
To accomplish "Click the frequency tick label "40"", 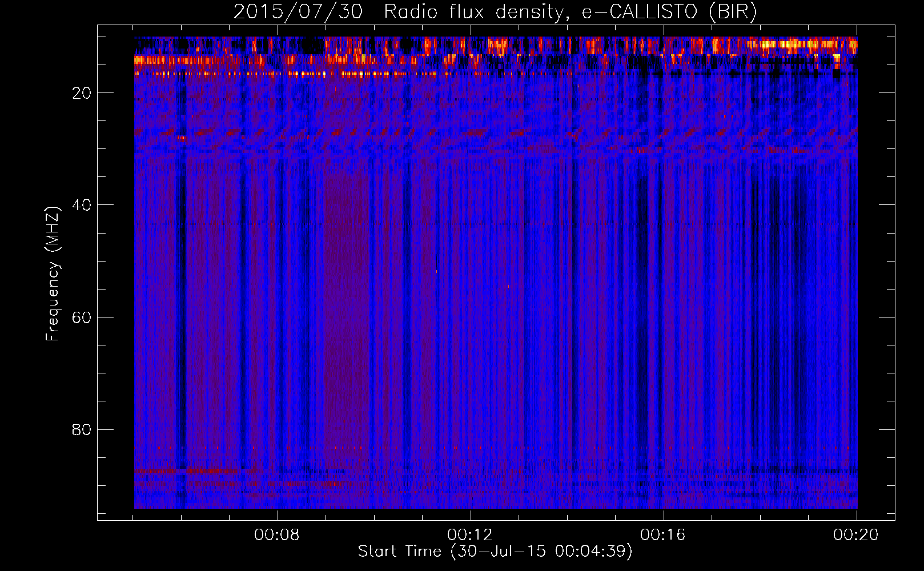I will tap(82, 205).
